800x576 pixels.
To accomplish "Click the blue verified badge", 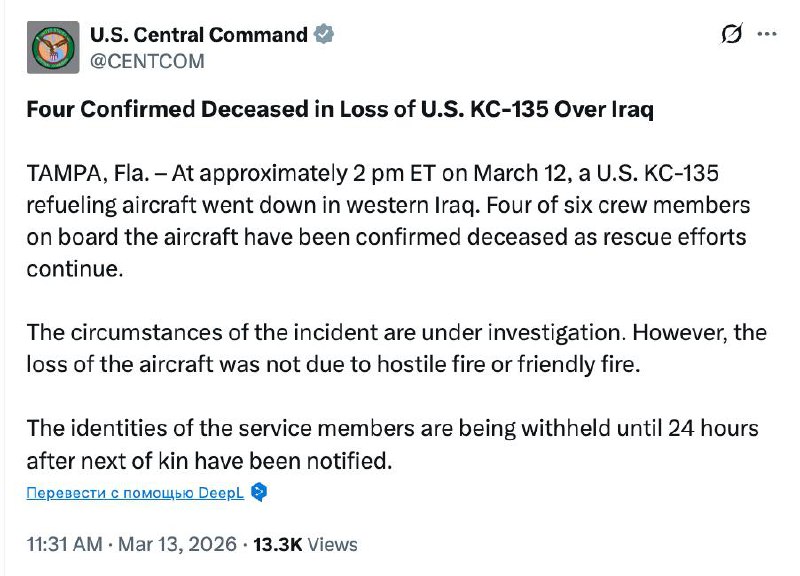I will coord(324,35).
